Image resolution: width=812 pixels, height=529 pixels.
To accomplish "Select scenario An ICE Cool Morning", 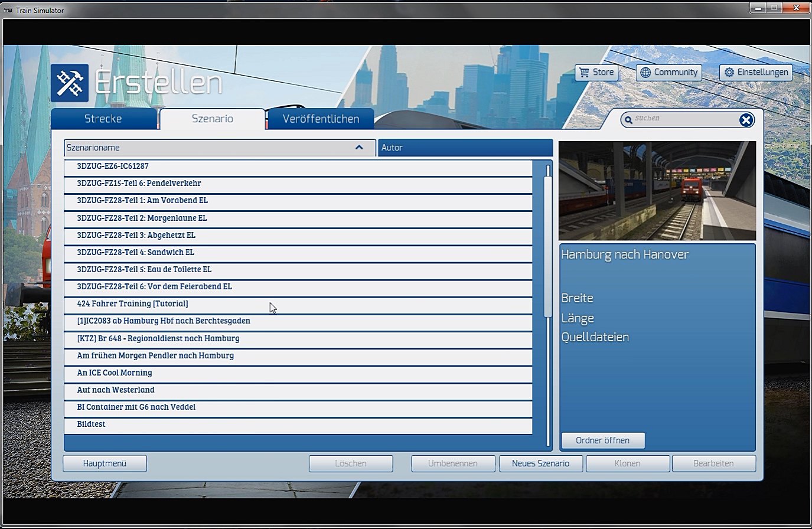I will click(298, 373).
